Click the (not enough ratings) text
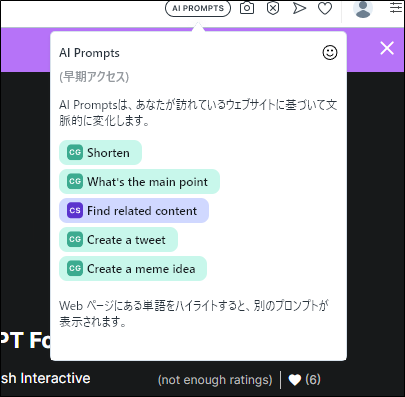This screenshot has width=405, height=397. click(215, 380)
